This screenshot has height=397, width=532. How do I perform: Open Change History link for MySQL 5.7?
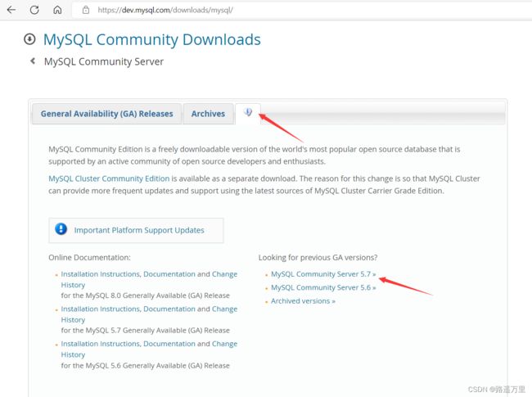coord(224,309)
